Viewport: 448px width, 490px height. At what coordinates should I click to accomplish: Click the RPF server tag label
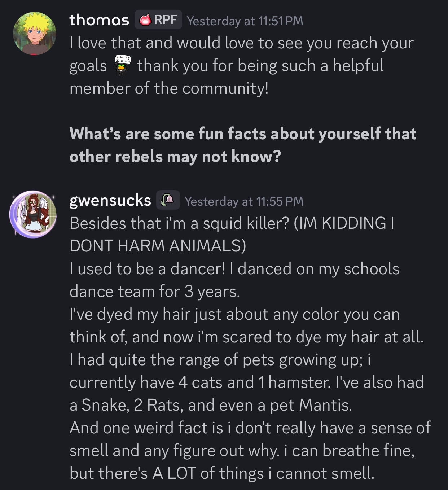[166, 20]
